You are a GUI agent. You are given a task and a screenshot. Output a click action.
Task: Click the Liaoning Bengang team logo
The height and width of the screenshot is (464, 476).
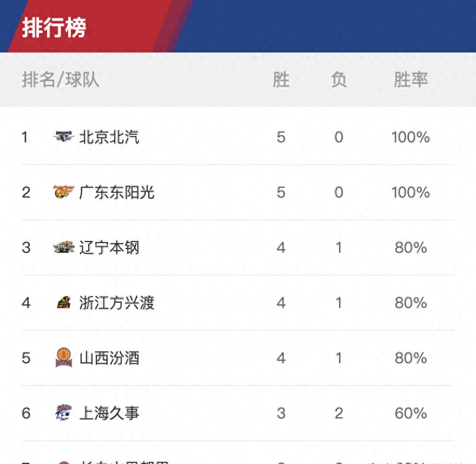(63, 247)
